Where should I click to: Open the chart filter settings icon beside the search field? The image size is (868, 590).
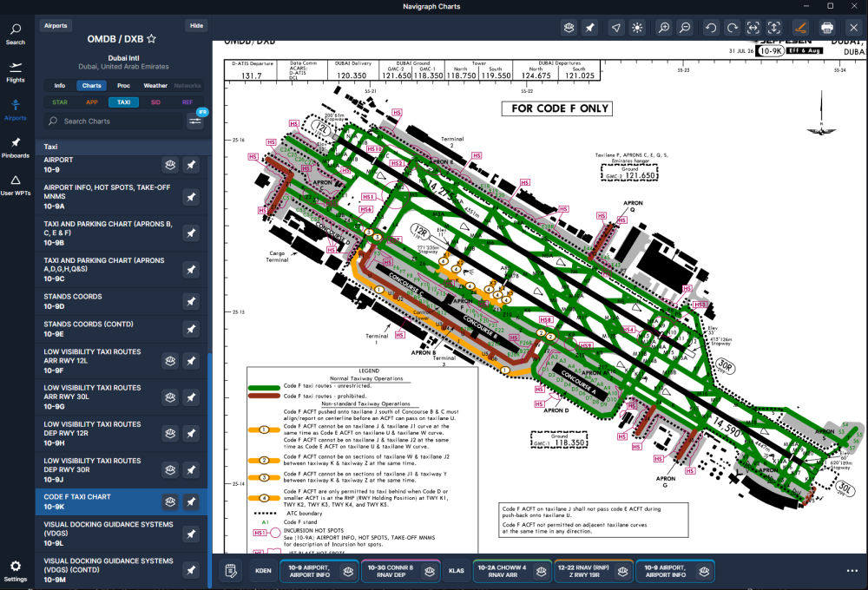(x=194, y=121)
